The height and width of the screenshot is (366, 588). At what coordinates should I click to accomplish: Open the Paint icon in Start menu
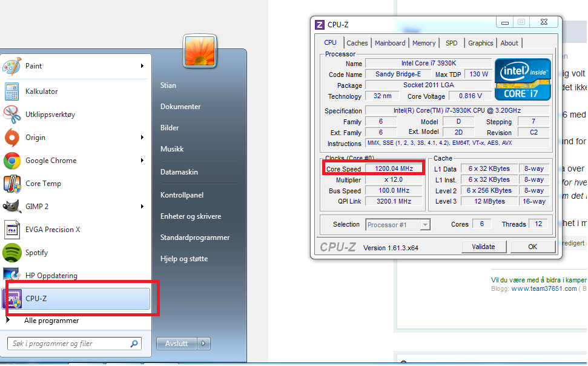[12, 66]
